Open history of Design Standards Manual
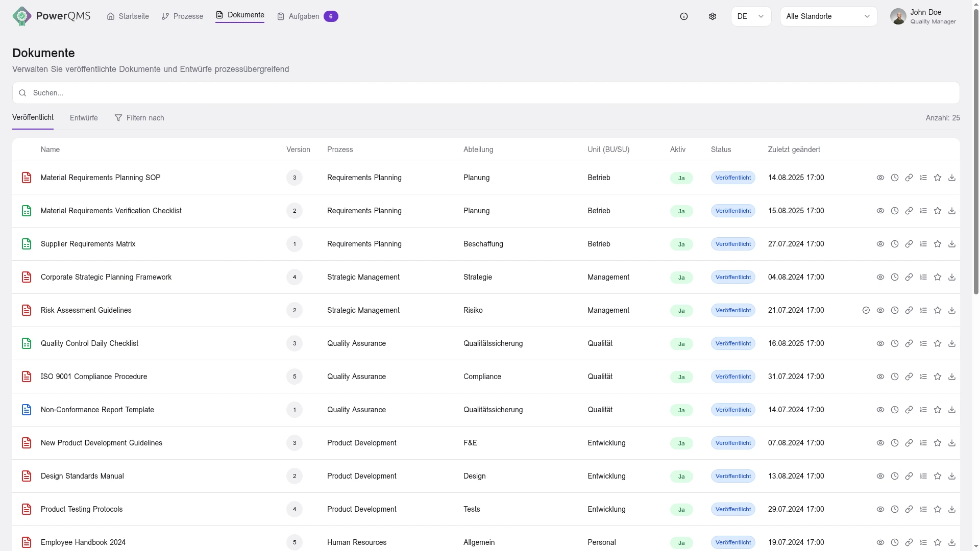 coord(895,476)
